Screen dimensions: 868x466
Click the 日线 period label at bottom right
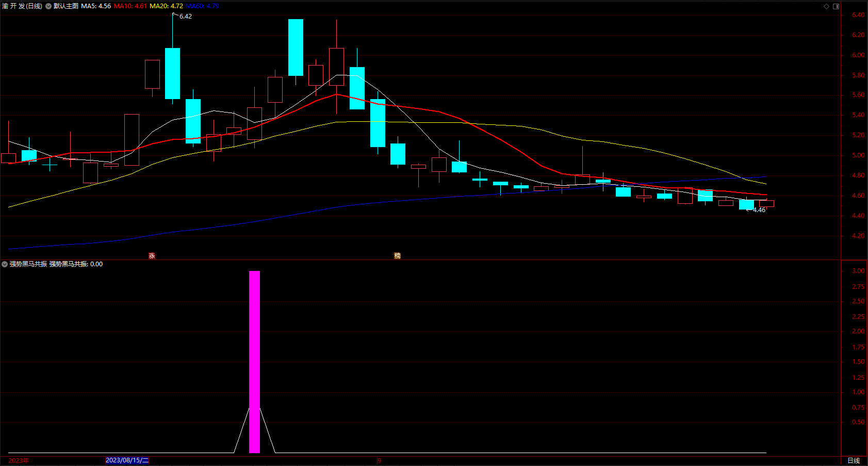[x=854, y=460]
